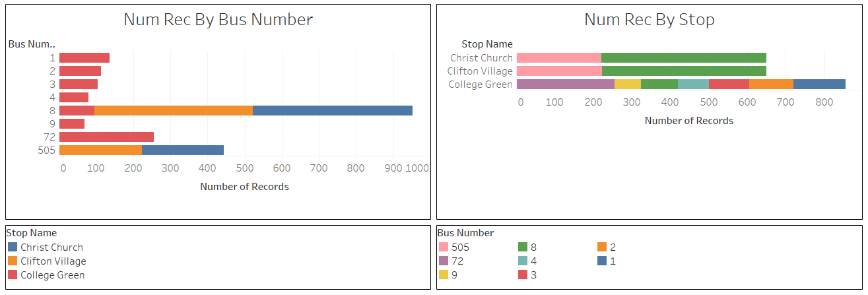Click purple segment of College Green bar

coord(565,84)
